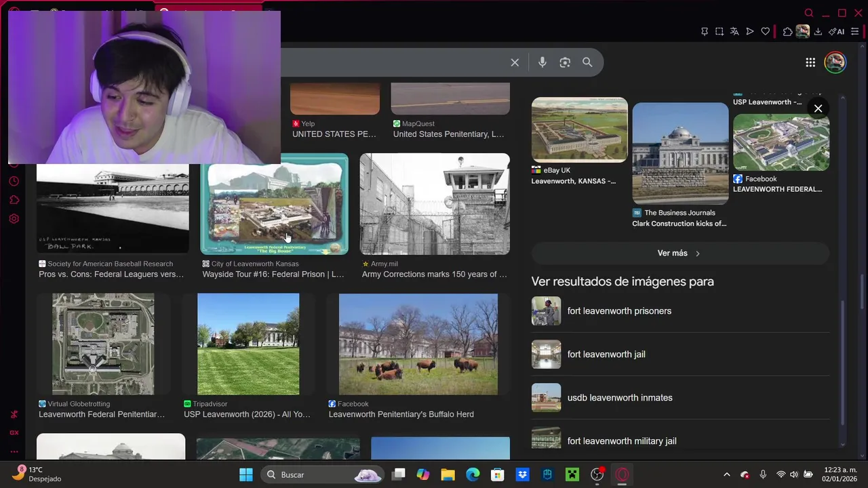Viewport: 868px width, 488px height.
Task: Open Army Corrections marks 150 years link
Action: 435,274
